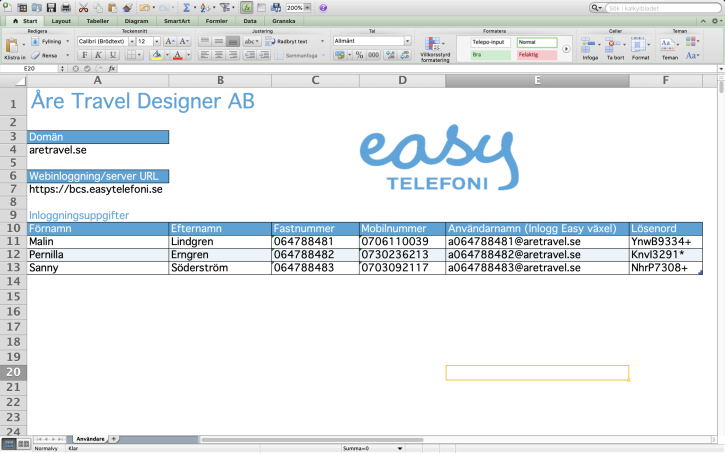Toggle italic K formatting
Image resolution: width=725 pixels, height=453 pixels.
pyautogui.click(x=98, y=55)
